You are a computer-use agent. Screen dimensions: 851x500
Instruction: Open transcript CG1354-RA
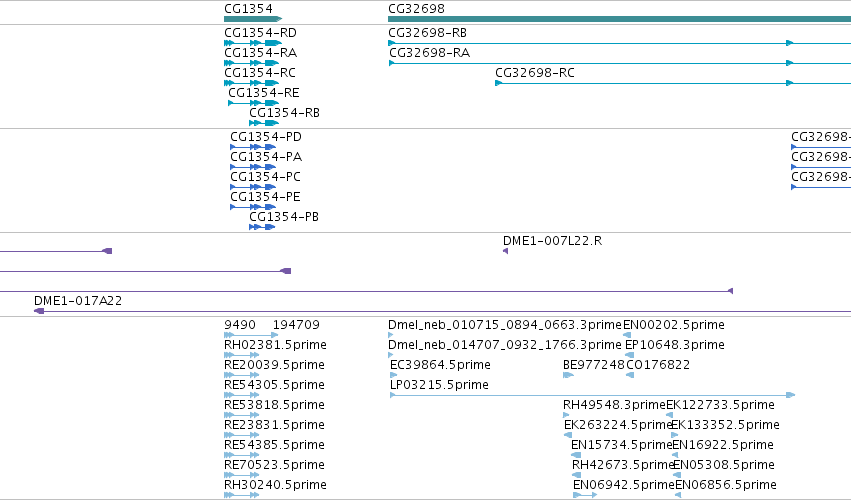[261, 53]
